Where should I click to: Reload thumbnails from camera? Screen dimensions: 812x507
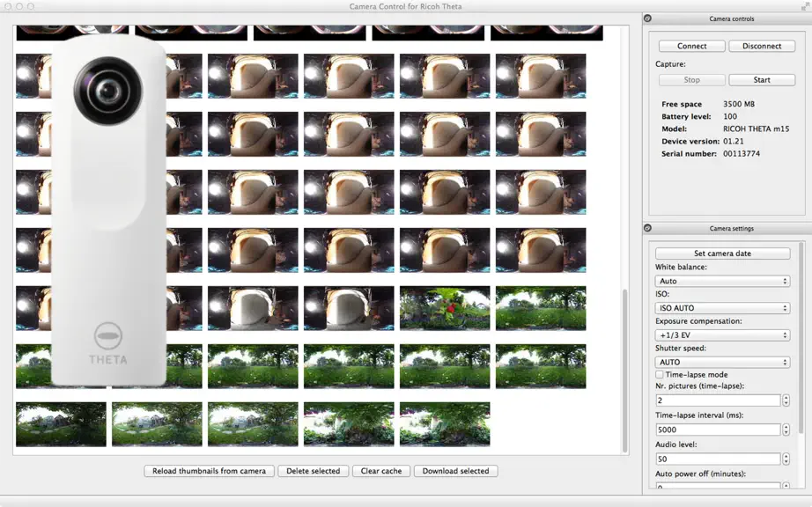(x=210, y=471)
